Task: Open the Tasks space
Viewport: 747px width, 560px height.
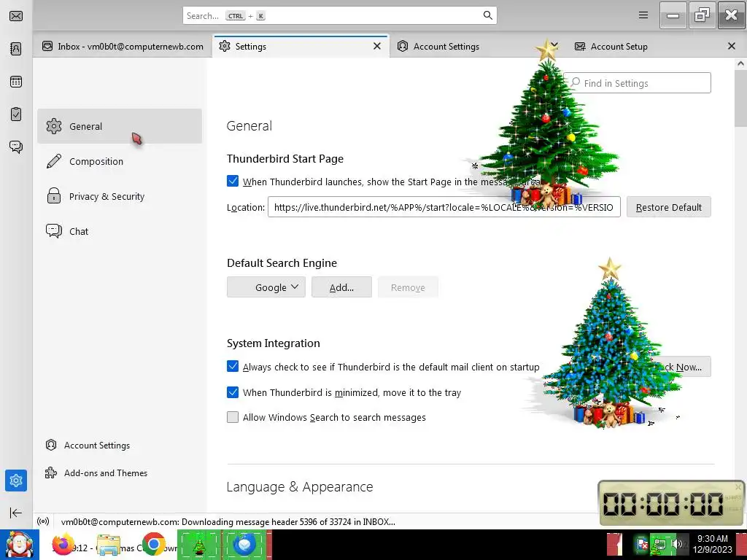Action: click(x=16, y=114)
